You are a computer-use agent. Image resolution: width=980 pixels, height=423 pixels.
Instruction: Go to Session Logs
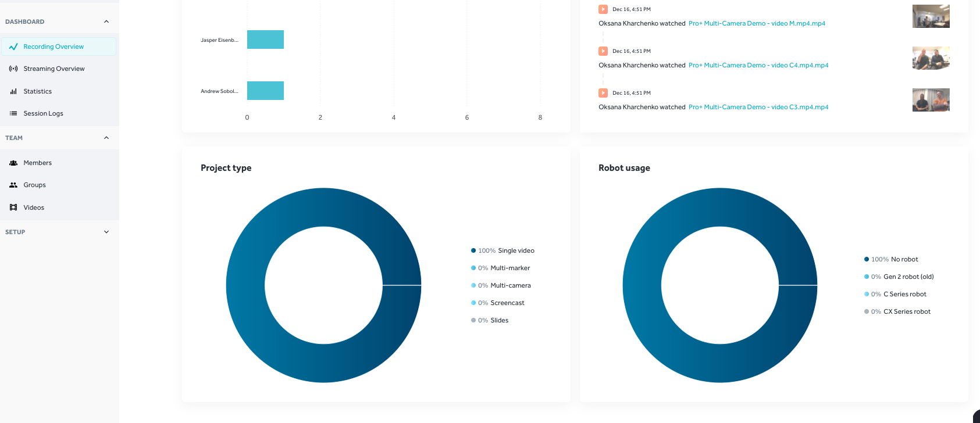(43, 113)
